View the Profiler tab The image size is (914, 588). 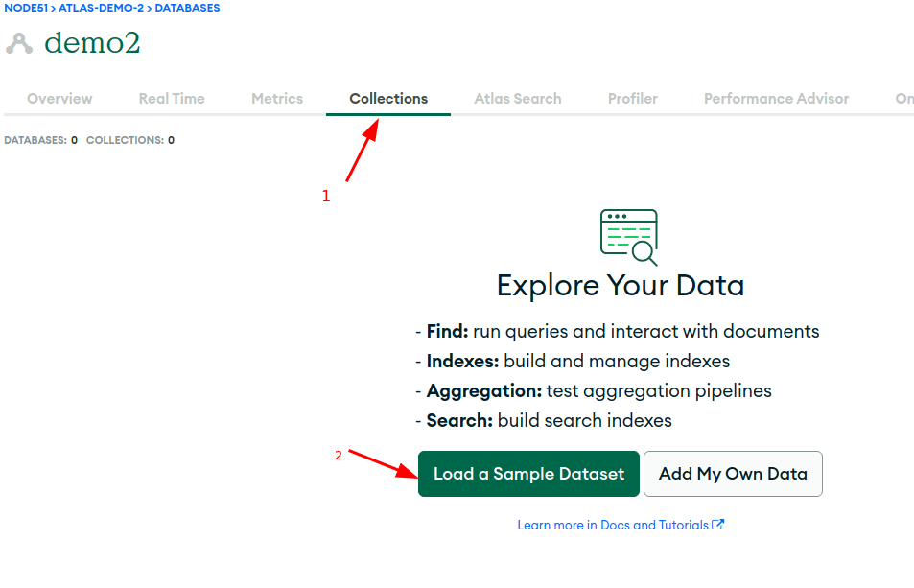pyautogui.click(x=633, y=99)
